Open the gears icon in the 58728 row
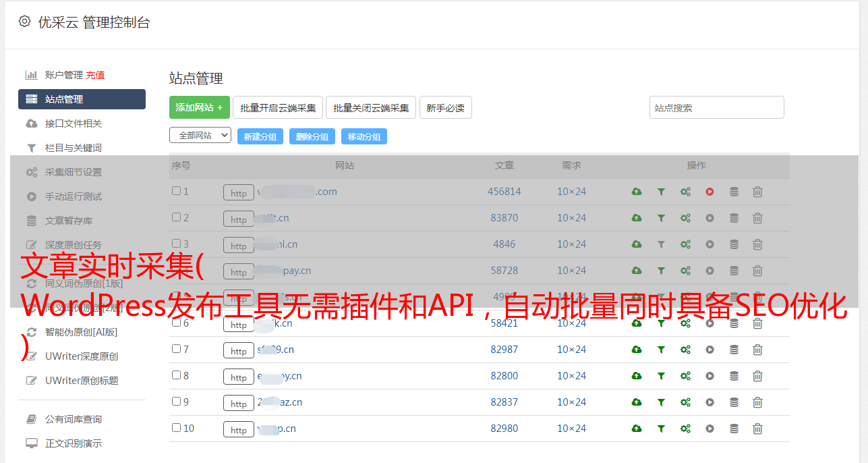The height and width of the screenshot is (463, 868). tap(685, 271)
